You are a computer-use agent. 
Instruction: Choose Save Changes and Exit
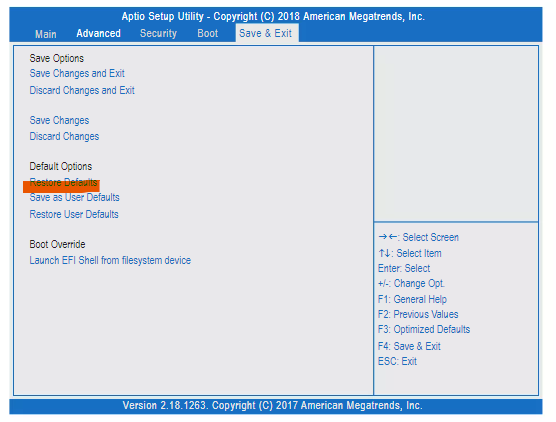pyautogui.click(x=77, y=73)
